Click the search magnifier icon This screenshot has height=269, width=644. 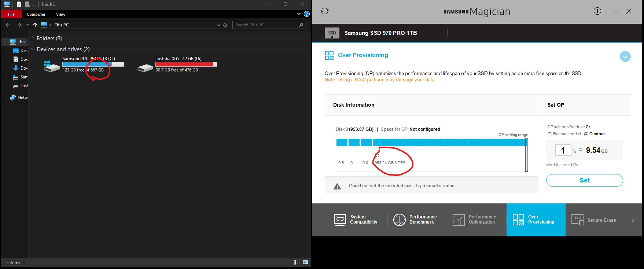301,25
